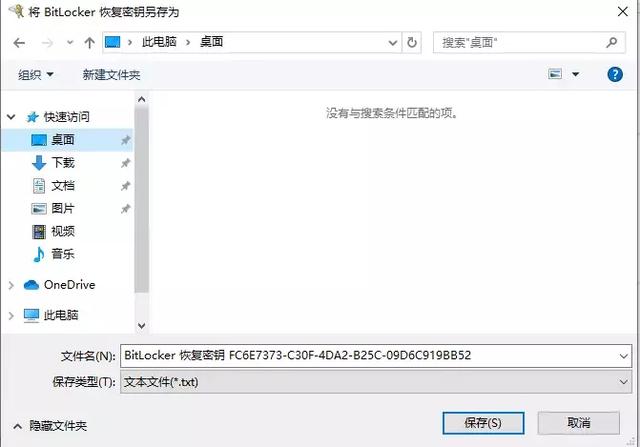Expand the OneDrive node

click(11, 285)
